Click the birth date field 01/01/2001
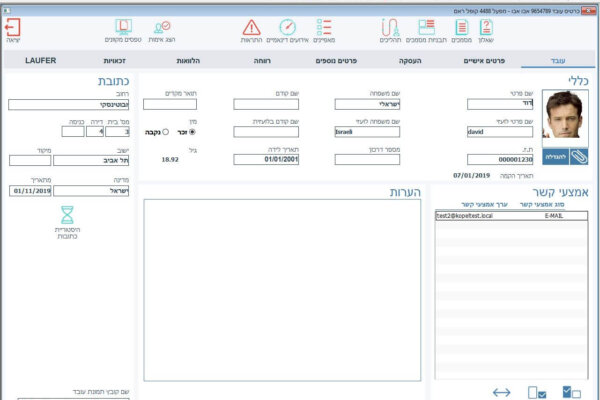This screenshot has width=600, height=400. 266,160
